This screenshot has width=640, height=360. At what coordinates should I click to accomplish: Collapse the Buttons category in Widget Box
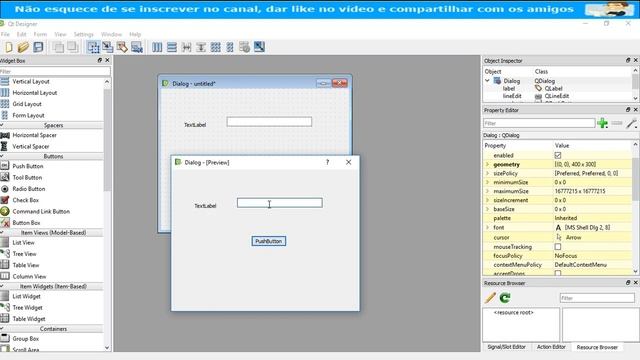tap(52, 156)
